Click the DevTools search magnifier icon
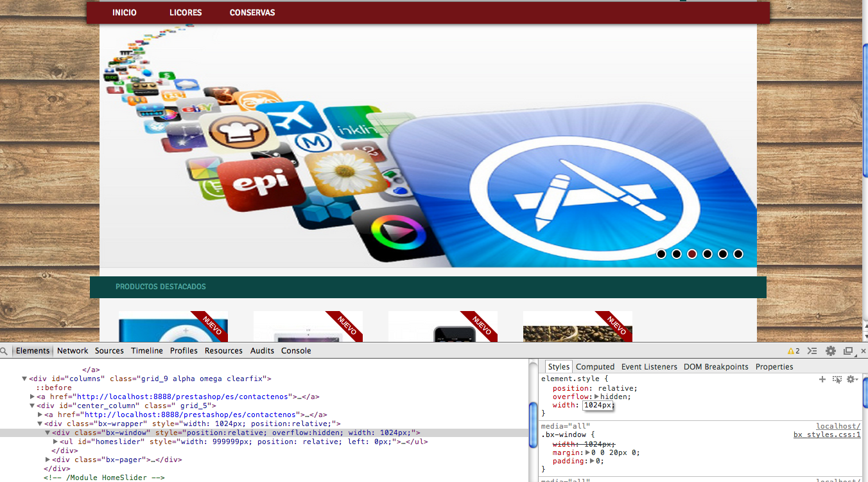This screenshot has width=868, height=482. (x=4, y=351)
